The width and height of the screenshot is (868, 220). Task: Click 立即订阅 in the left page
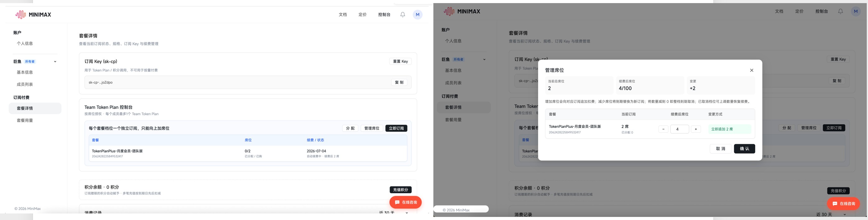click(396, 128)
